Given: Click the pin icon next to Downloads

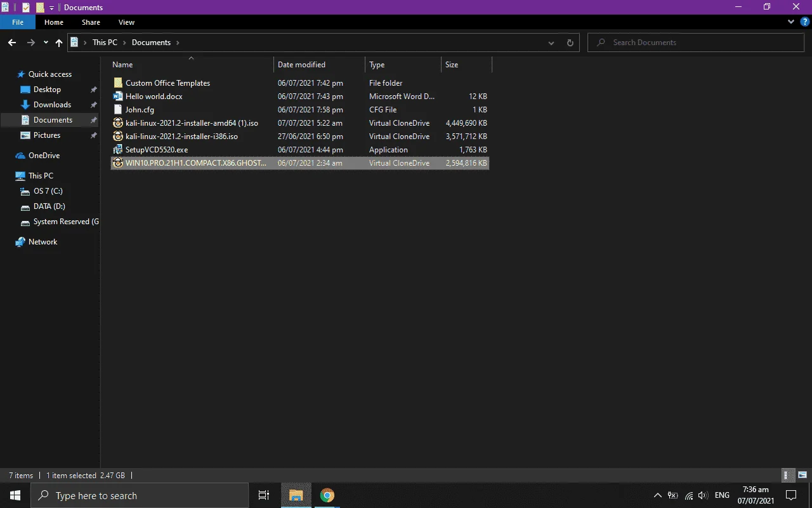Looking at the screenshot, I should coord(93,105).
